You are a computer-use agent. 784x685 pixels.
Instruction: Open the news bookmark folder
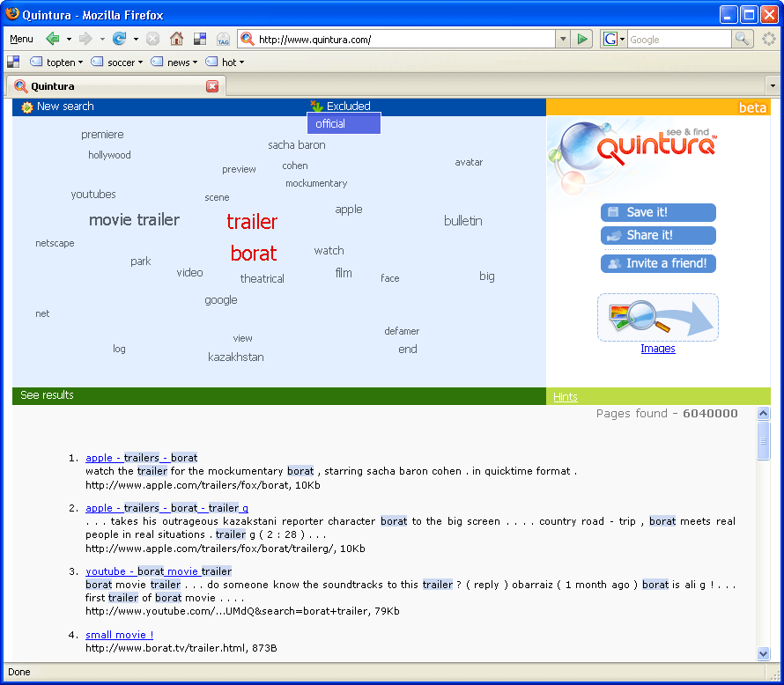click(174, 62)
